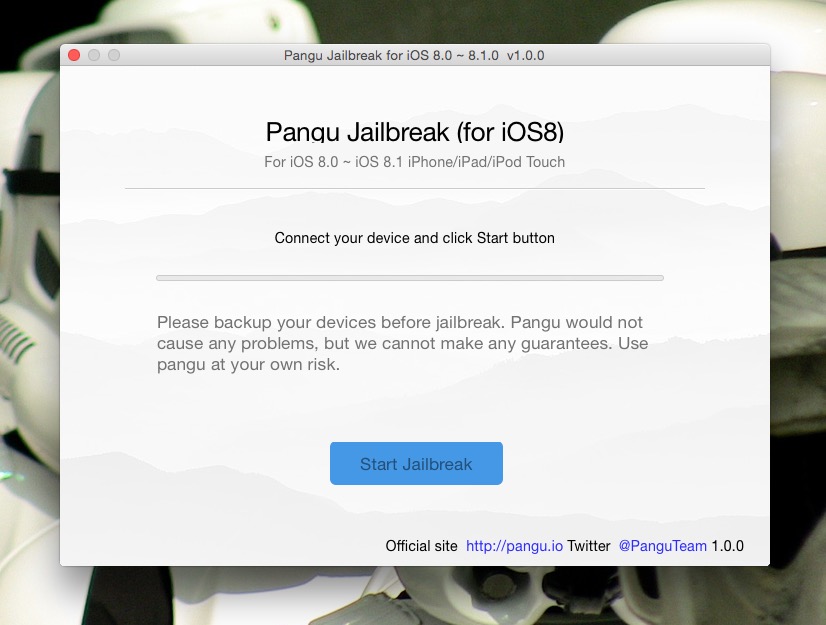Screen dimensions: 826x625
Task: Click the window title bar text
Action: coord(414,55)
